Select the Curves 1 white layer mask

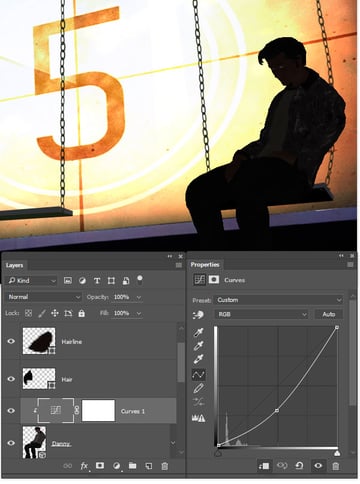point(98,411)
